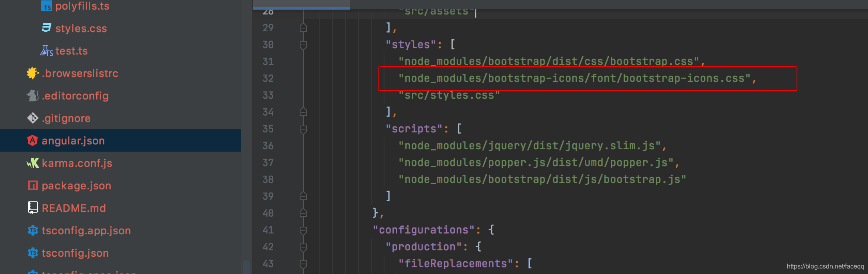This screenshot has height=274, width=868.
Task: Collapse the fold marker on line 29
Action: point(303,27)
